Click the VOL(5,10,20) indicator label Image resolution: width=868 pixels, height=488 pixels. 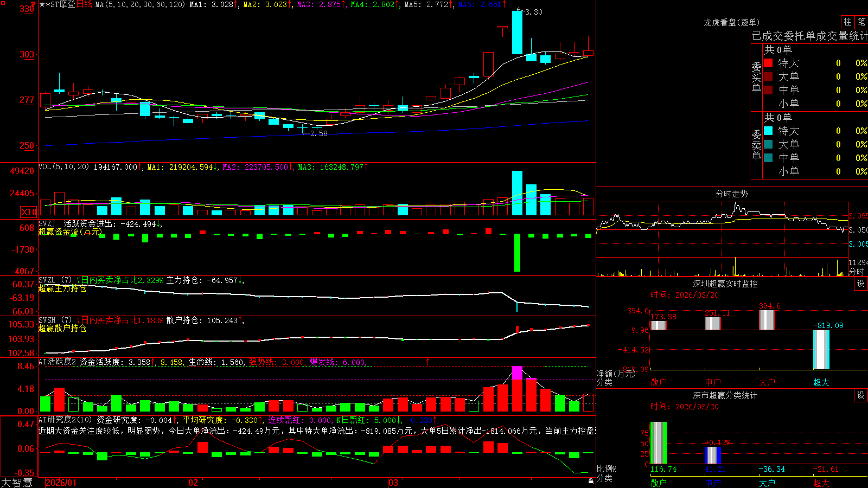point(63,167)
